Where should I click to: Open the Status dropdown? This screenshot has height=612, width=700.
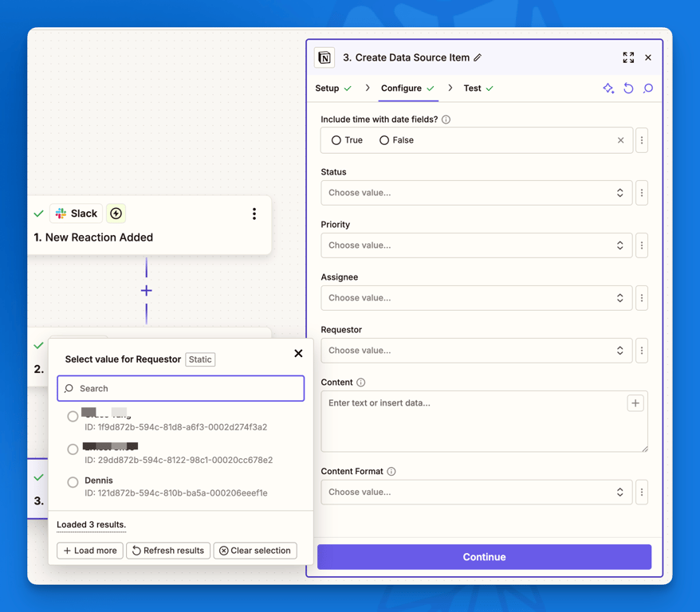point(476,192)
